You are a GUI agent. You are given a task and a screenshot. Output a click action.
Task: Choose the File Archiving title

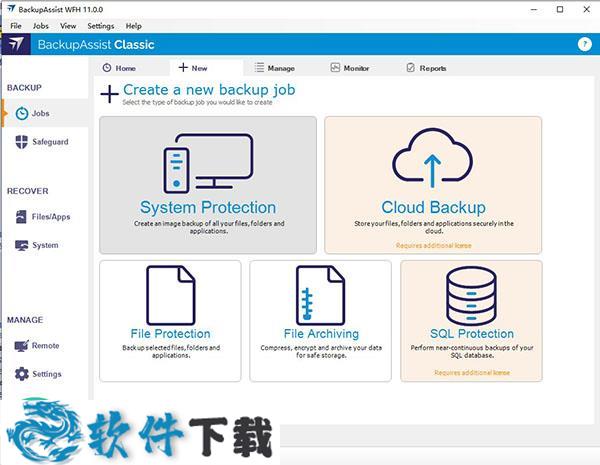coord(321,334)
